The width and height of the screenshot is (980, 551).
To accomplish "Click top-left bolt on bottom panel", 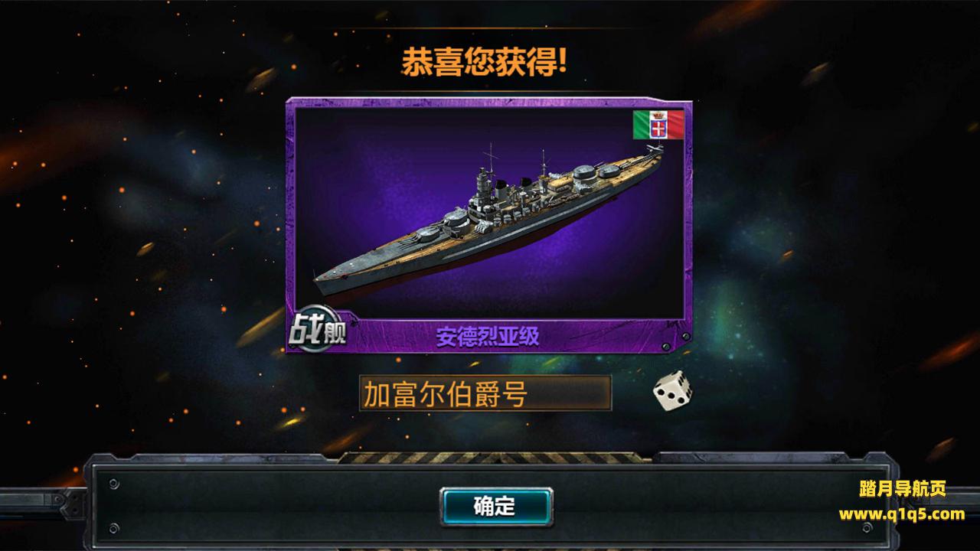I will pyautogui.click(x=114, y=484).
